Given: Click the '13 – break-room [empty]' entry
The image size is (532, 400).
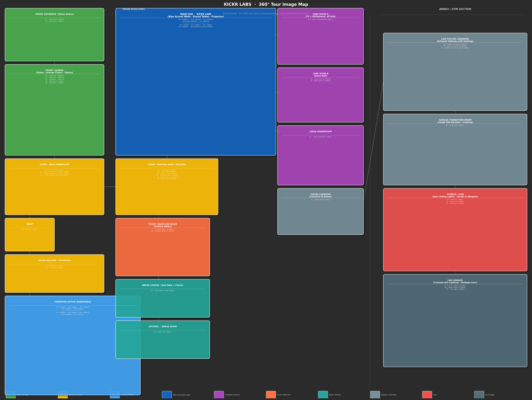Looking at the screenshot, I should click(x=163, y=332).
